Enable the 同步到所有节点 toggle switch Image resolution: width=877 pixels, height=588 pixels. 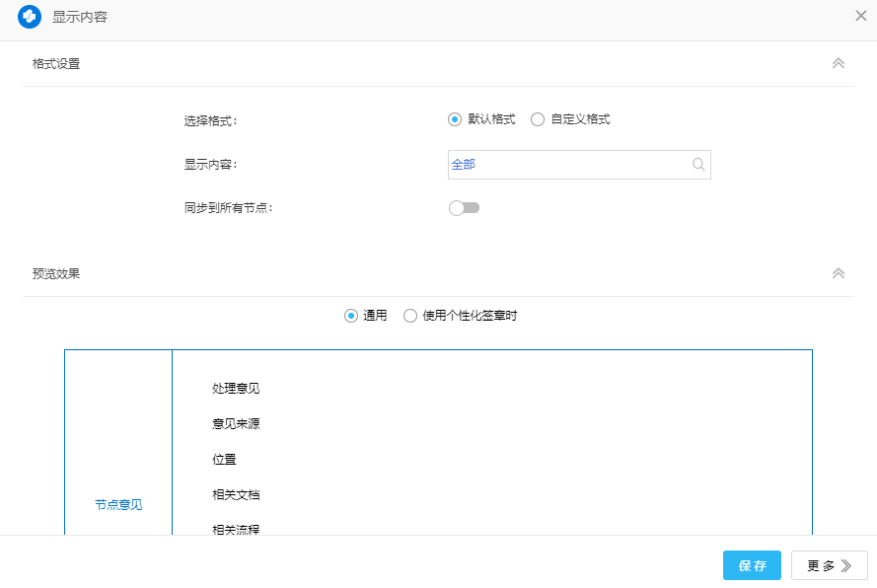point(464,208)
